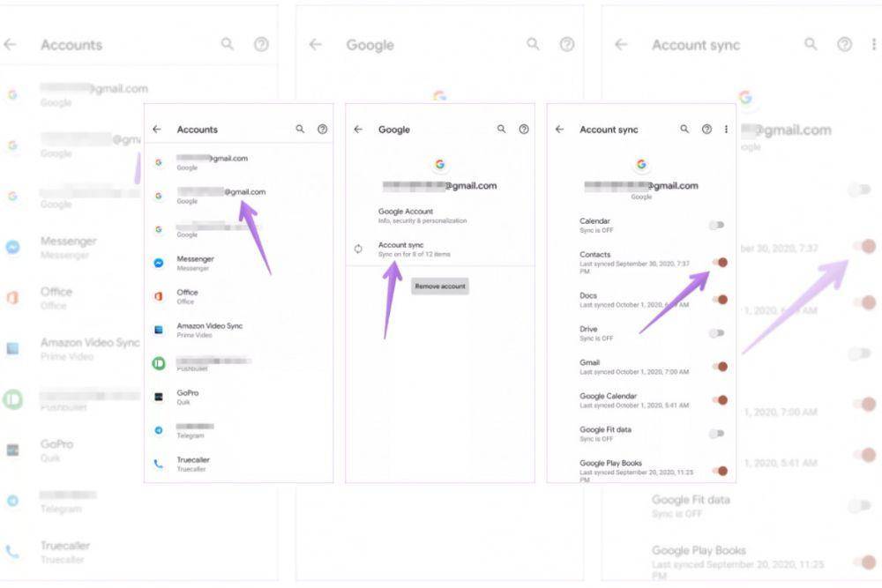Enable Drive sync toggle in foreground panel
Viewport: 882px width, 588px height.
pos(716,333)
